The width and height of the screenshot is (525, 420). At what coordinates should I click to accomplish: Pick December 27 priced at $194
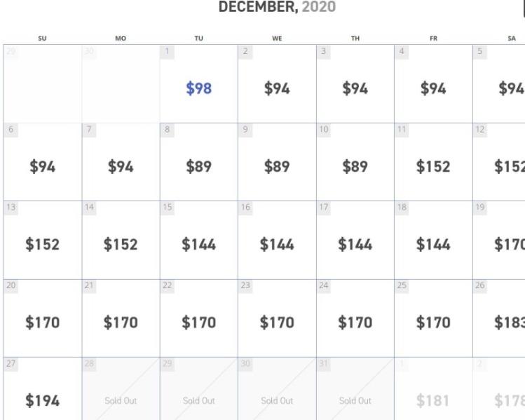click(x=43, y=388)
